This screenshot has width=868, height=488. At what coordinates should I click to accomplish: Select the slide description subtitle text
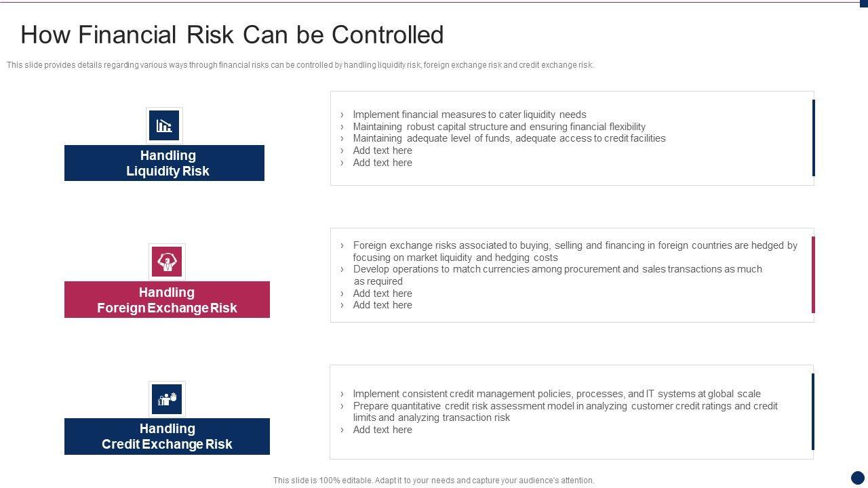pyautogui.click(x=300, y=65)
